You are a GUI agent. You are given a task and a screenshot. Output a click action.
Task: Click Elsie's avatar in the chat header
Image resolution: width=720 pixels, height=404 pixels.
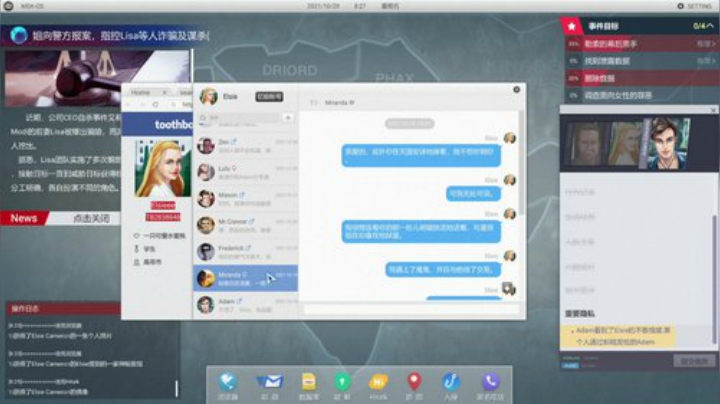click(x=208, y=96)
